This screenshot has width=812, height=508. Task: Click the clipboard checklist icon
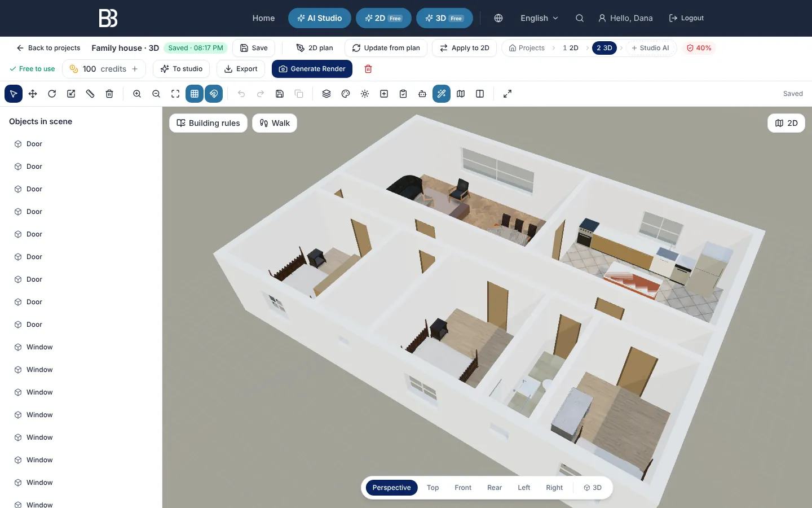pos(403,94)
